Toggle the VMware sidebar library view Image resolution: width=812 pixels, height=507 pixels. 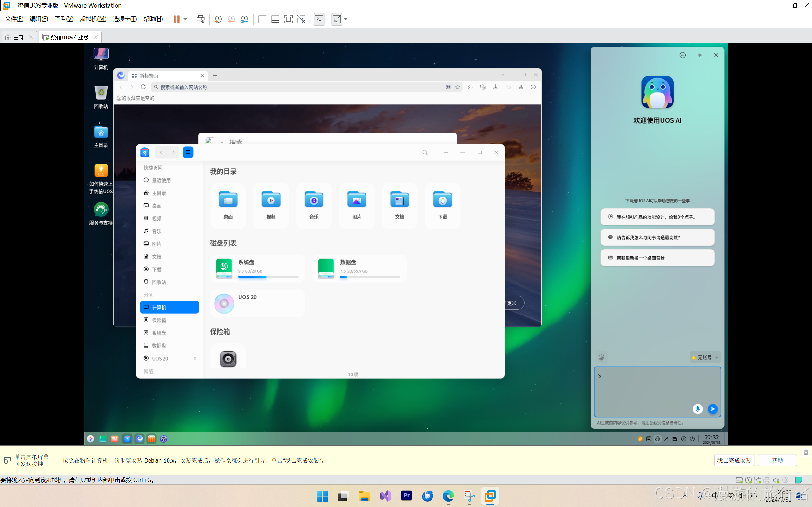coord(262,19)
